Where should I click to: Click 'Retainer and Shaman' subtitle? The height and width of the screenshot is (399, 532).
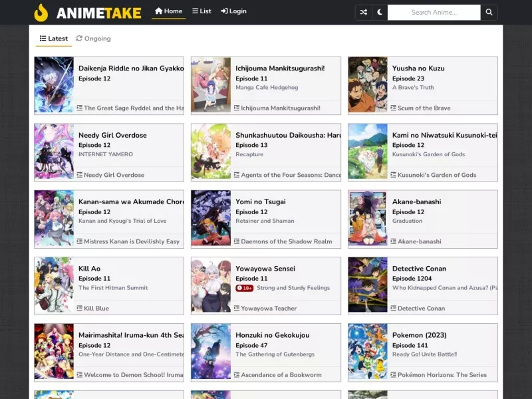(265, 221)
